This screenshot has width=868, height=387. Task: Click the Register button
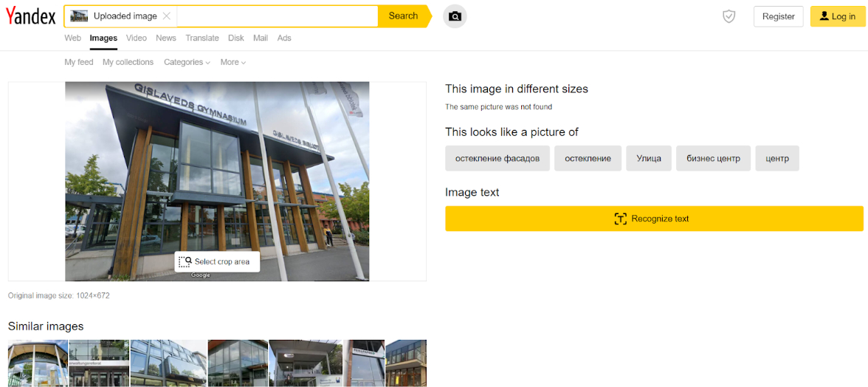click(778, 16)
